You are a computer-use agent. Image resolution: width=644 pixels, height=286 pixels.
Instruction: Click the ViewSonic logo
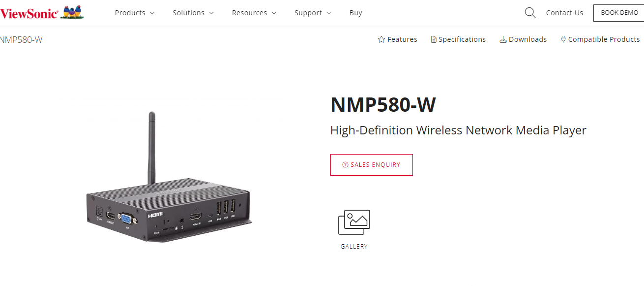(x=42, y=13)
